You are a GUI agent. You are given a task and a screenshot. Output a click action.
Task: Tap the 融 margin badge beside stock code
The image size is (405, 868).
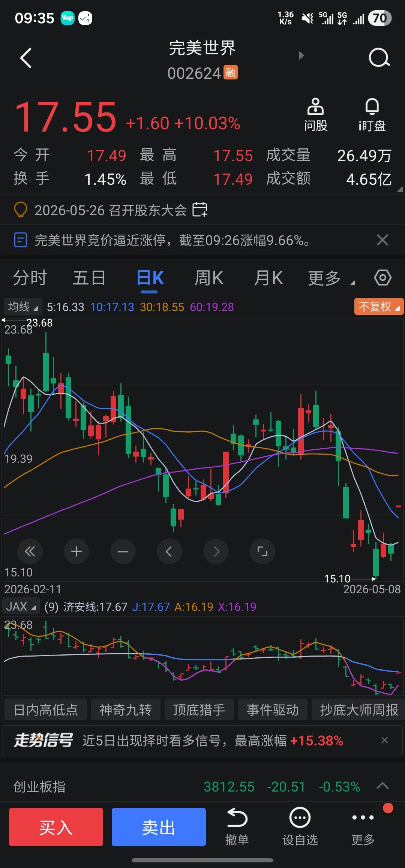tap(231, 72)
